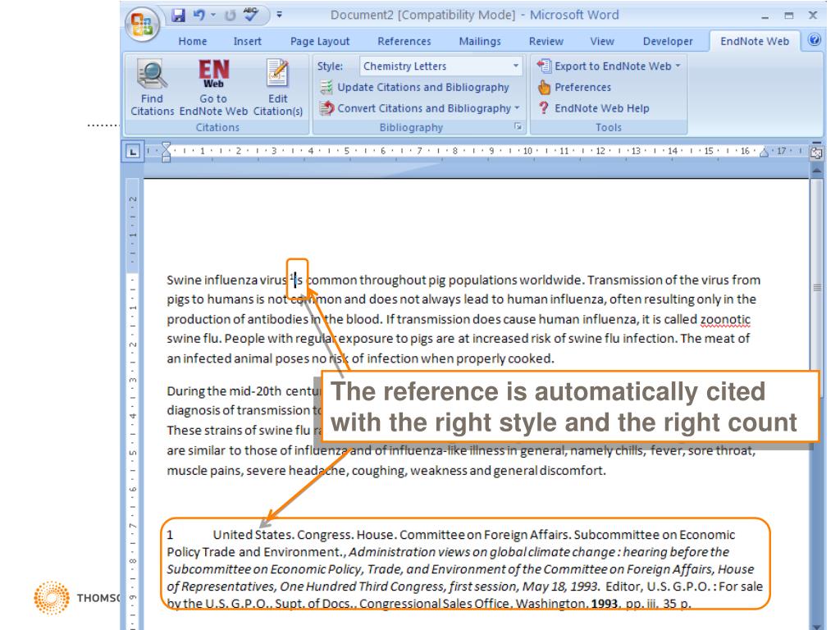Open Microsoft Word Help icon
The image size is (840, 630).
pyautogui.click(x=815, y=40)
